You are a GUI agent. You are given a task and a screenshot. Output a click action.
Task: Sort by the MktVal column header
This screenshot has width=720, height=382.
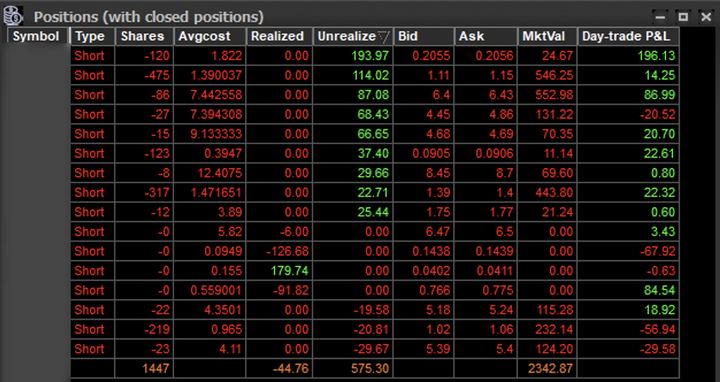click(x=547, y=36)
